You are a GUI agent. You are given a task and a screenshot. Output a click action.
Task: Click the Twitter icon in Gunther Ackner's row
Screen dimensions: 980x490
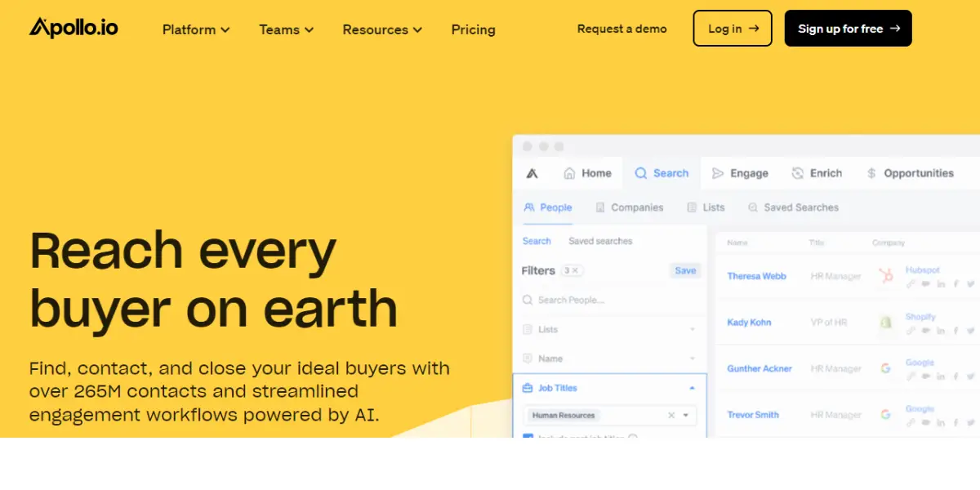971,376
